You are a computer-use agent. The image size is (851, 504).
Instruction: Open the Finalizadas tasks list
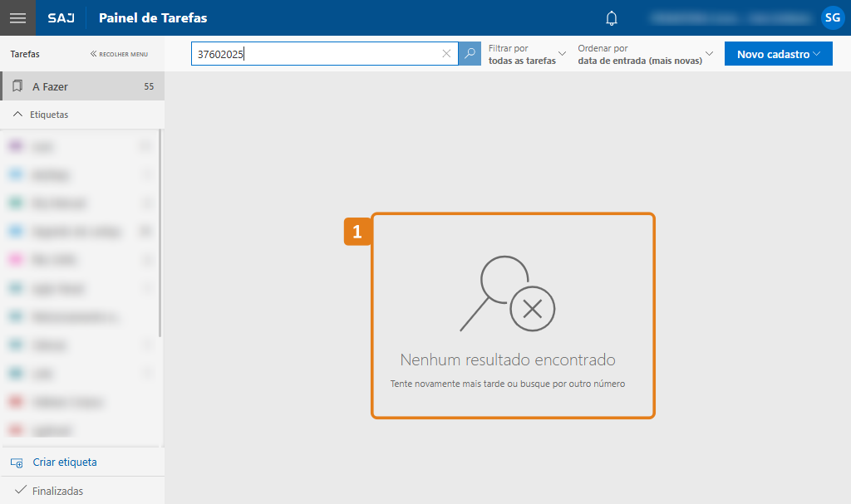click(x=57, y=491)
